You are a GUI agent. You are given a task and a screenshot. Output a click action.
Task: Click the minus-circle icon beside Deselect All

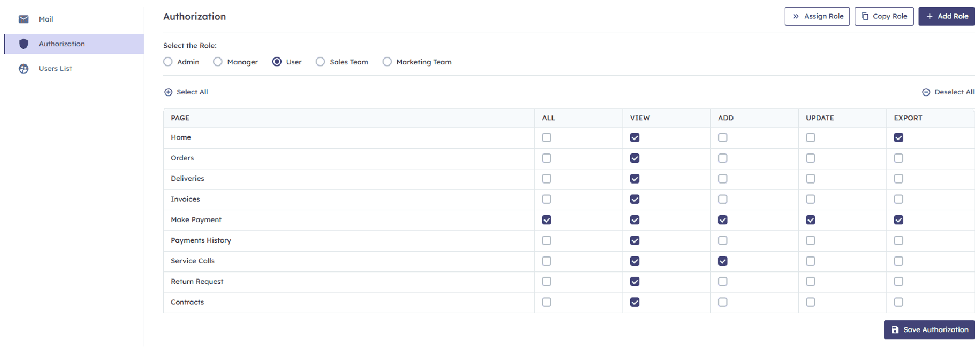pos(926,92)
